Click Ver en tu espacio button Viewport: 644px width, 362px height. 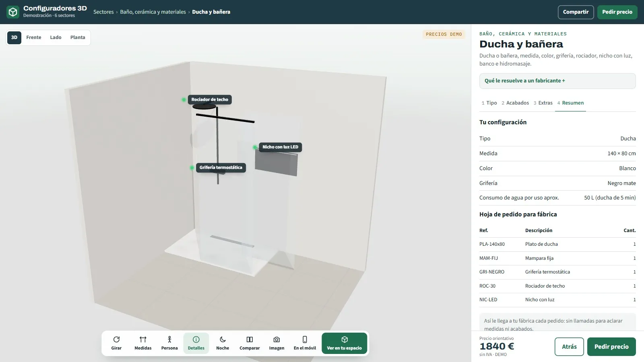[x=344, y=343]
